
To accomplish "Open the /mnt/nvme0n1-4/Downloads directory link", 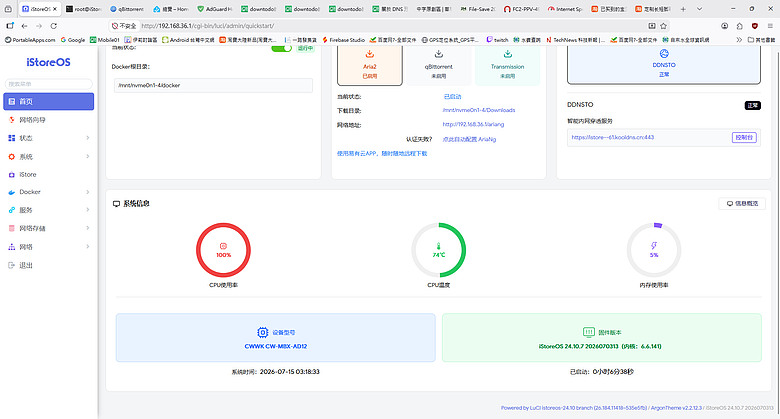I will (479, 110).
